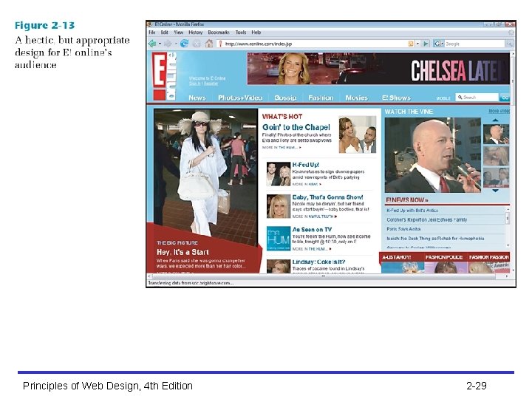Click the news list scrollbar

(508, 228)
